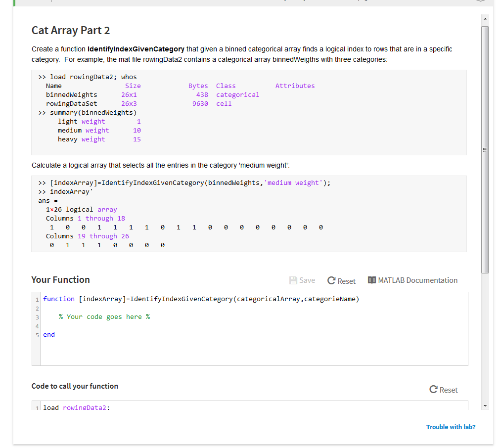Viewport: 502px width, 448px height.
Task: Click the 'end' keyword in the code editor
Action: pyautogui.click(x=49, y=335)
